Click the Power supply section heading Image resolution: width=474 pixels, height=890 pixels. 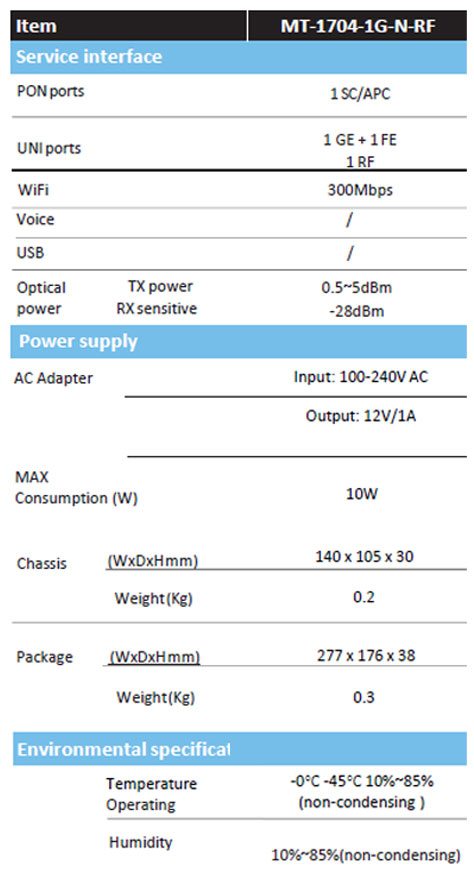click(x=78, y=341)
